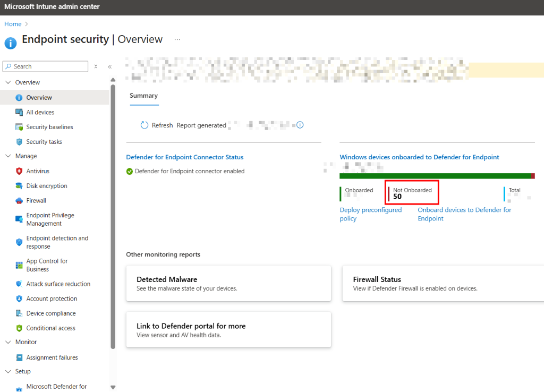
Task: Collapse the Setup section
Action: [7, 371]
